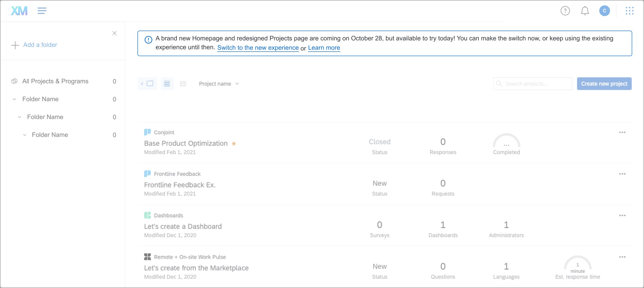Image resolution: width=644 pixels, height=288 pixels.
Task: Click the XM logo
Action: (x=19, y=11)
